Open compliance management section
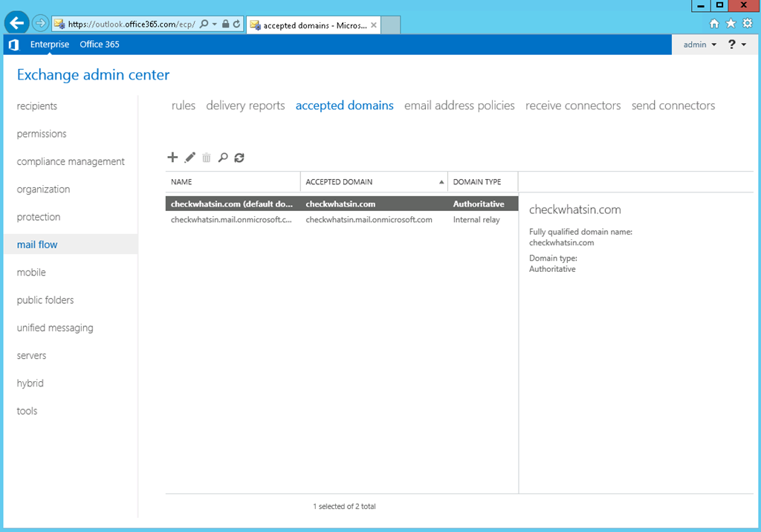 pos(71,162)
